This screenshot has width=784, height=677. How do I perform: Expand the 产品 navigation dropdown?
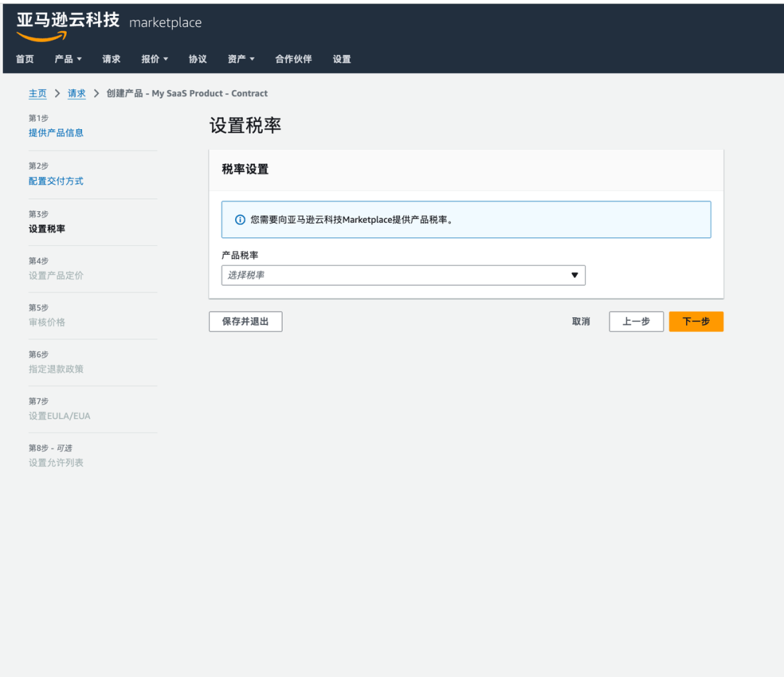click(68, 59)
